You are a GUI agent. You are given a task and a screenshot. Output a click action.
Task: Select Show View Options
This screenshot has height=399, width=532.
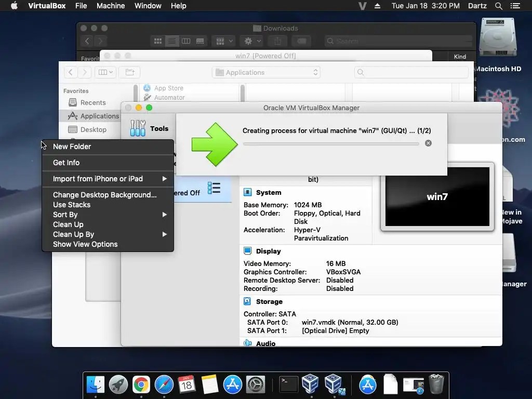pyautogui.click(x=108, y=244)
